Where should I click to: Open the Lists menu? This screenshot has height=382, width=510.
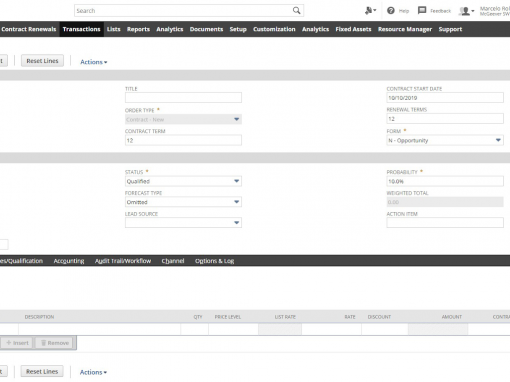pos(114,29)
